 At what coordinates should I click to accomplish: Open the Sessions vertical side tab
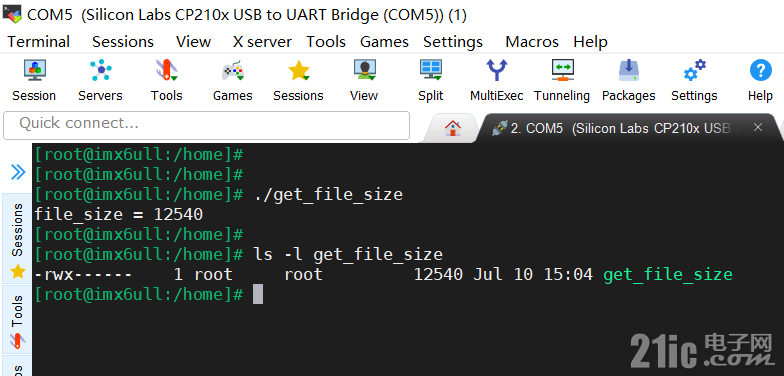pos(18,240)
